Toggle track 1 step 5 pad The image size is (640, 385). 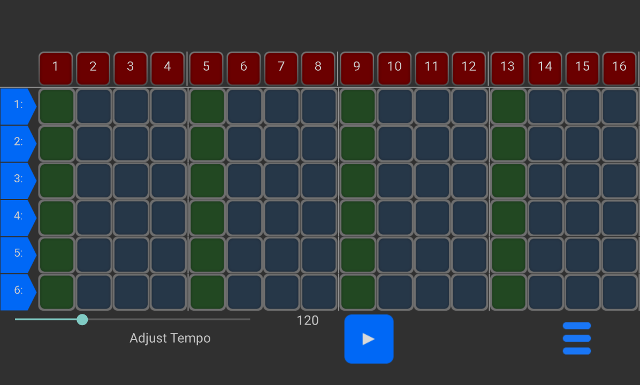click(x=207, y=107)
